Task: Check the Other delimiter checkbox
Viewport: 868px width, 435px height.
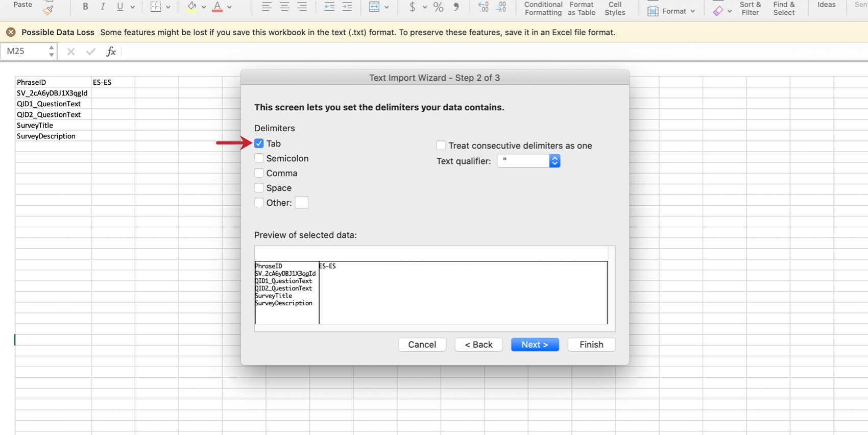Action: (x=259, y=203)
